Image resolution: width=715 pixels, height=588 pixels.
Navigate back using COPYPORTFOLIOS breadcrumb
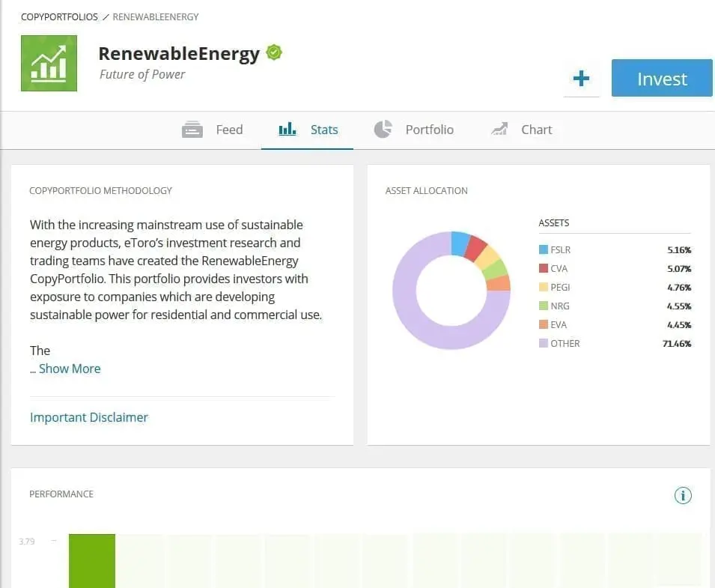[59, 16]
